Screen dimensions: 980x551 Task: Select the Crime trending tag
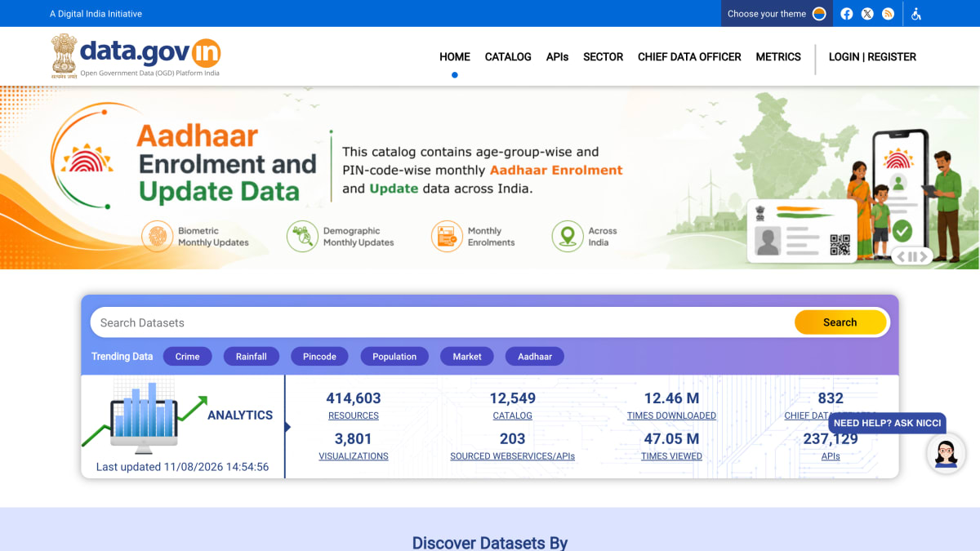pyautogui.click(x=187, y=357)
